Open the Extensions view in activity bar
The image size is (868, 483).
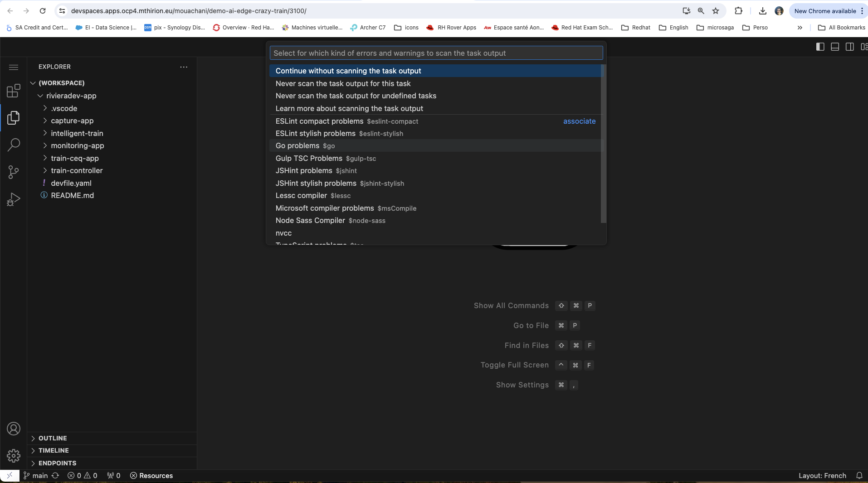(14, 91)
